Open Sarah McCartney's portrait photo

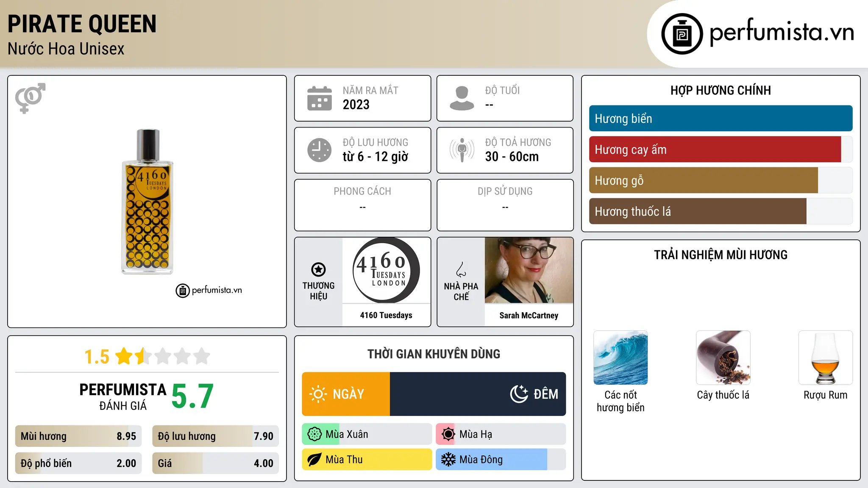tap(529, 270)
